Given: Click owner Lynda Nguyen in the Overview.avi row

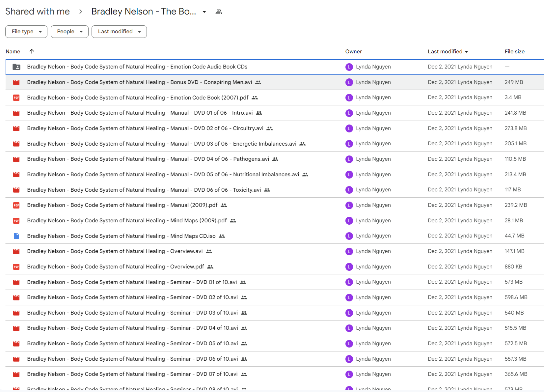Looking at the screenshot, I should (373, 251).
